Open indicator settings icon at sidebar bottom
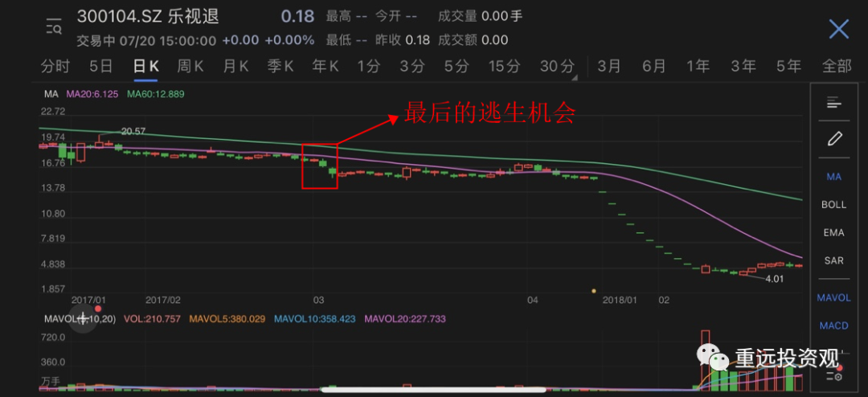Image resolution: width=868 pixels, height=397 pixels. [833, 376]
